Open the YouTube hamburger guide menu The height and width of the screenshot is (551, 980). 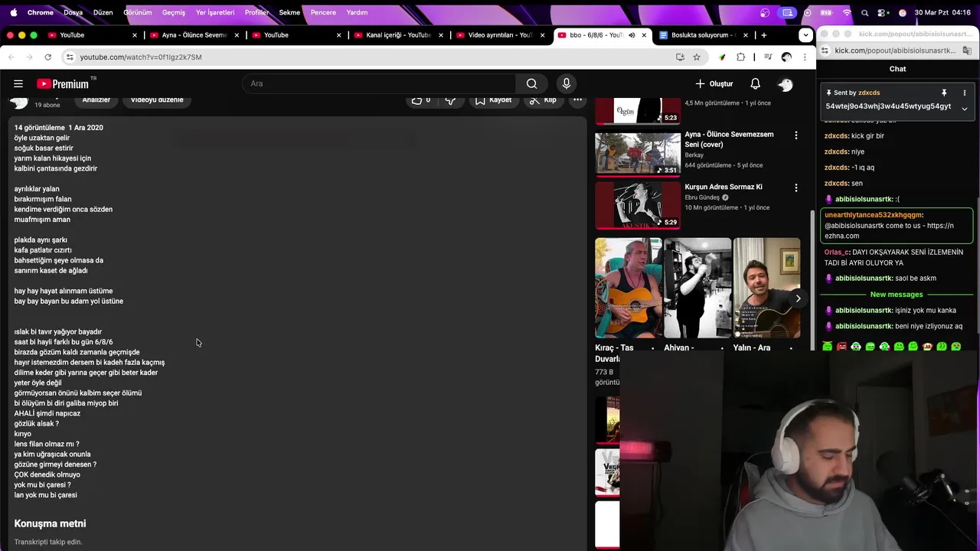[x=18, y=83]
